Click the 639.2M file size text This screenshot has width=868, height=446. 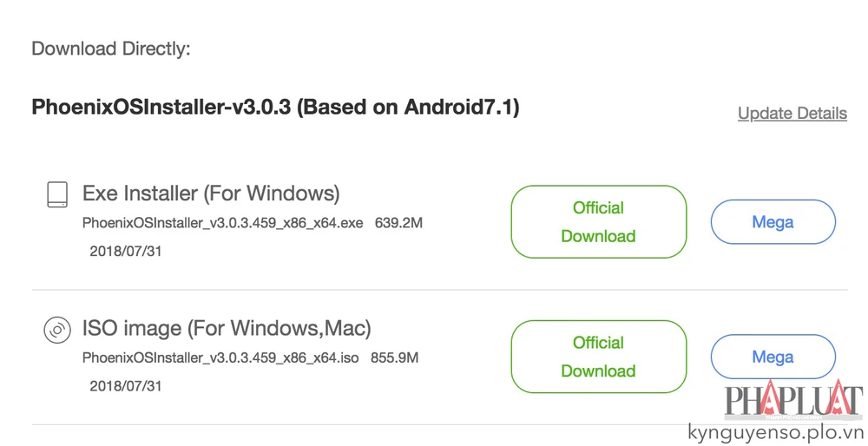click(398, 223)
